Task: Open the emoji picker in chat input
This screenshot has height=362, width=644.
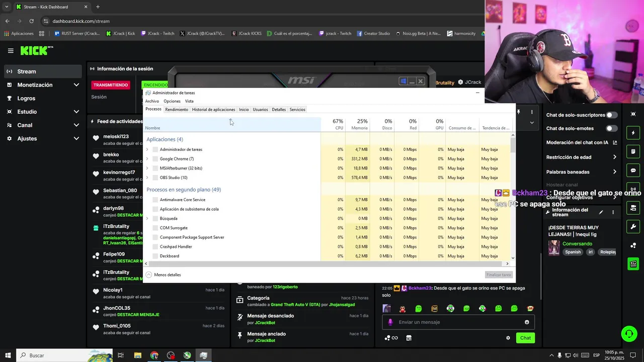Action: click(527, 322)
